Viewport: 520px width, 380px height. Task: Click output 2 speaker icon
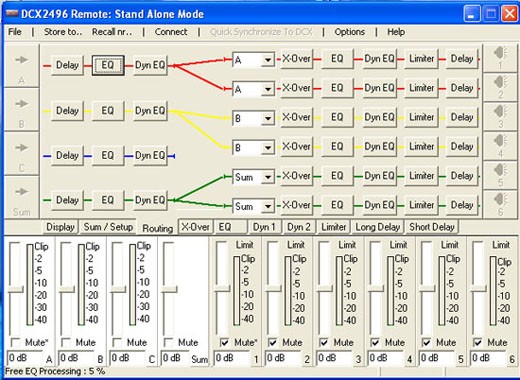[x=500, y=82]
